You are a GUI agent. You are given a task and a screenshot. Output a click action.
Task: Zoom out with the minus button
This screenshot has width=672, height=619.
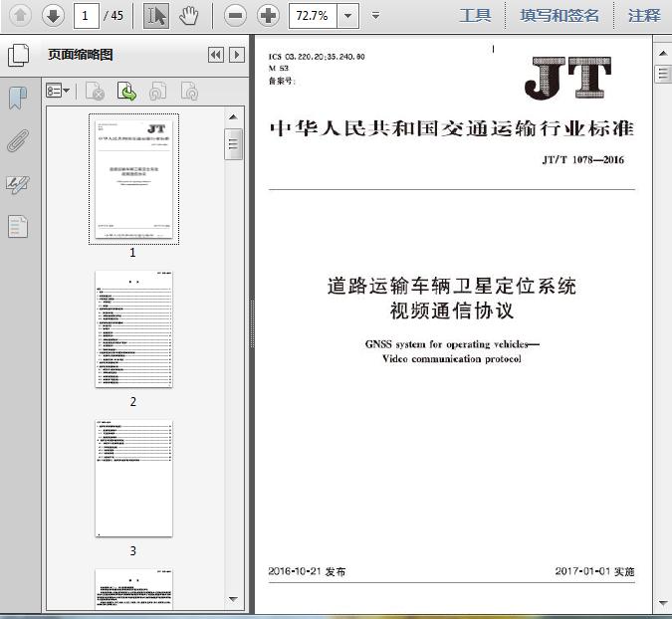(x=235, y=16)
